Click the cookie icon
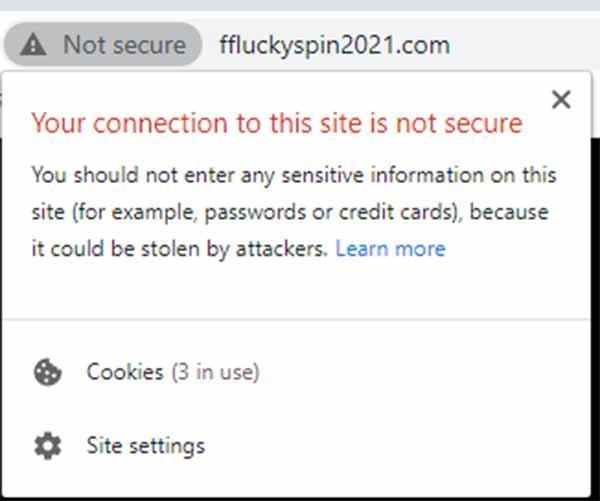 click(x=47, y=372)
